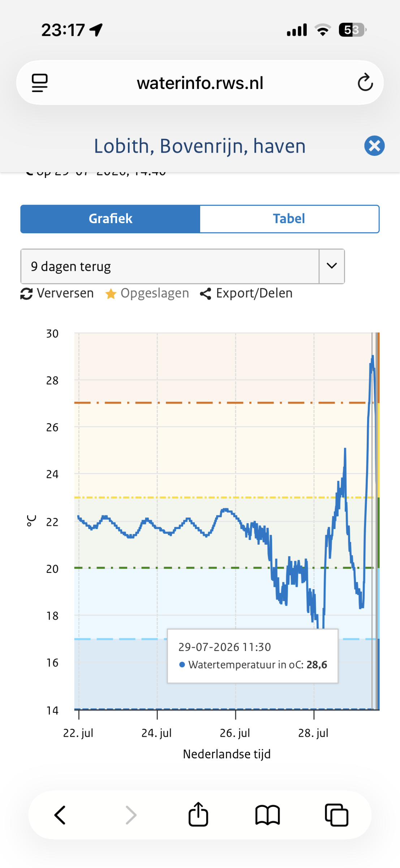Tap the 25 °C spike after 28. jul
This screenshot has width=400, height=868.
point(345,450)
